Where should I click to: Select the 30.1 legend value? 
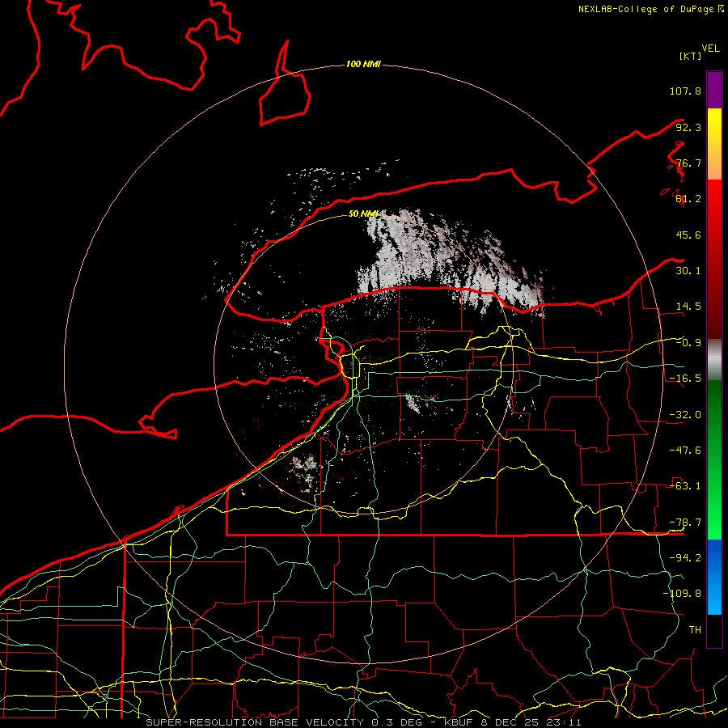coord(688,271)
